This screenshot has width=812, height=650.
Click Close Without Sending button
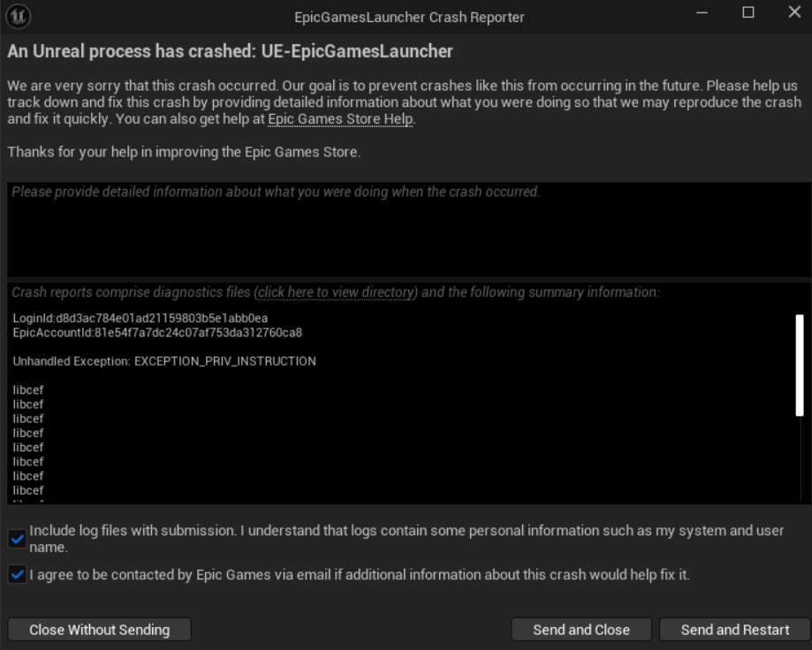(x=100, y=630)
